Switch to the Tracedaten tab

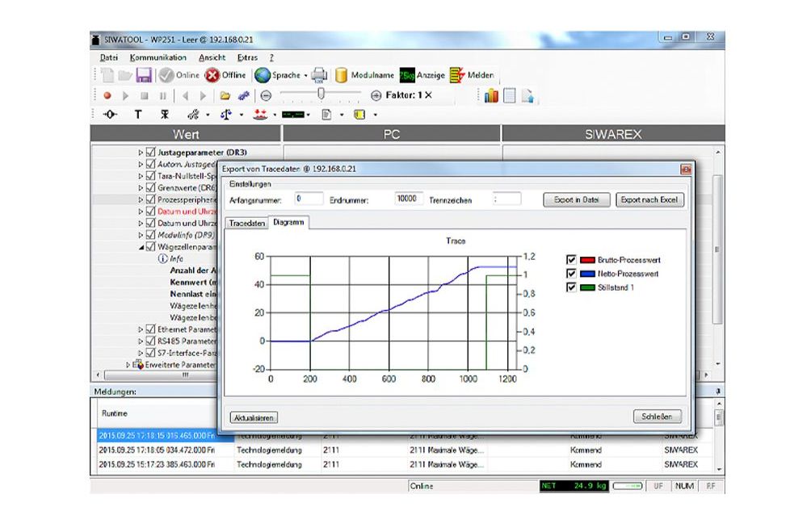247,224
